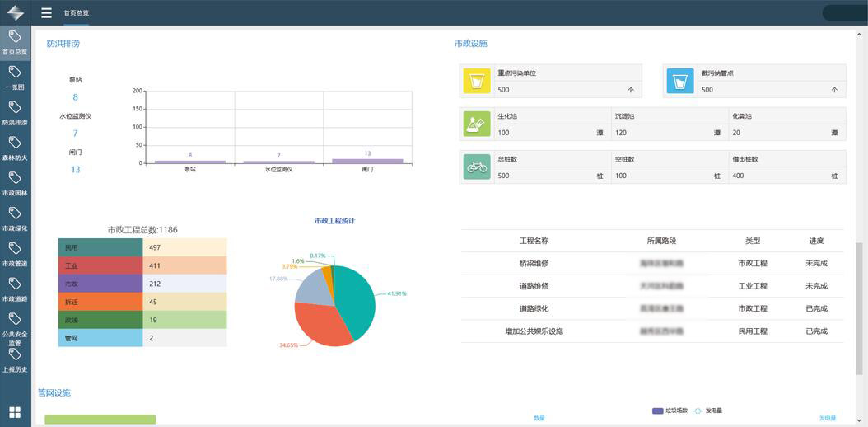
Task: Open the four-square grid icon at sidebar bottom
Action: coord(15,412)
